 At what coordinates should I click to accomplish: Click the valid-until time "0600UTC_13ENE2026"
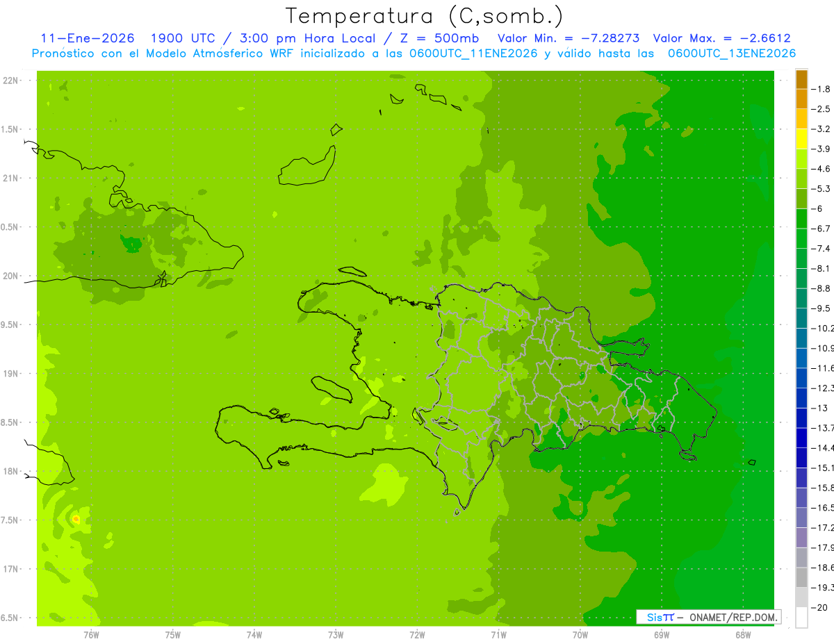(732, 53)
